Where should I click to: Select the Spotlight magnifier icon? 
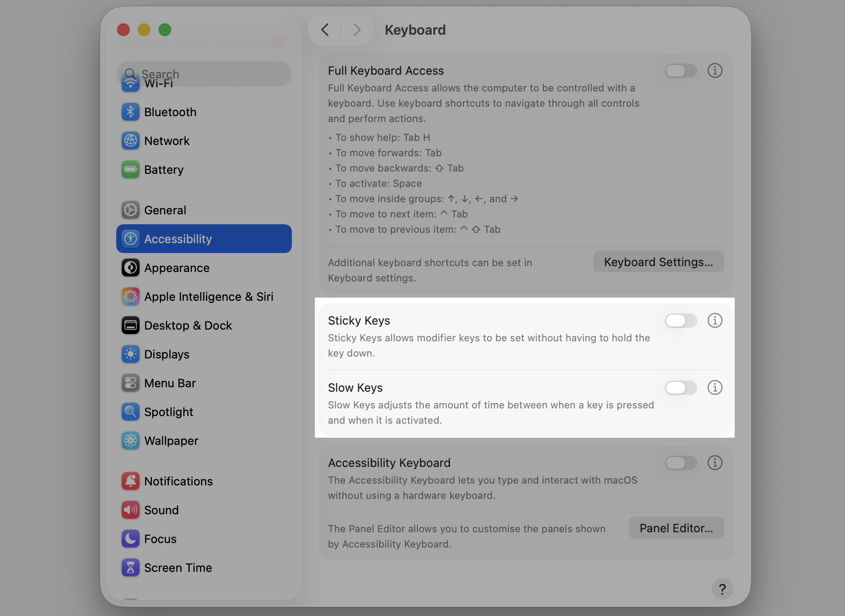tap(131, 412)
